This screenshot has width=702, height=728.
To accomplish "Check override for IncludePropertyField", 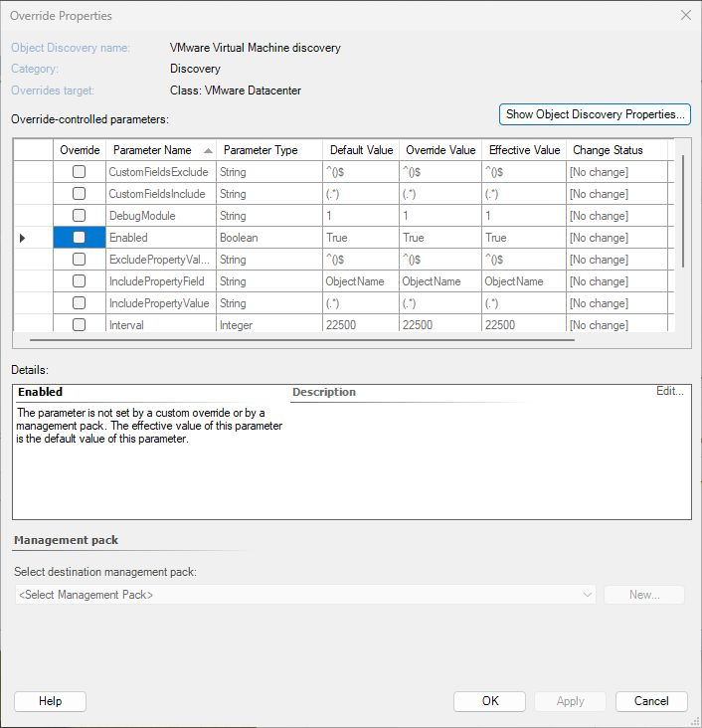I will pyautogui.click(x=79, y=280).
